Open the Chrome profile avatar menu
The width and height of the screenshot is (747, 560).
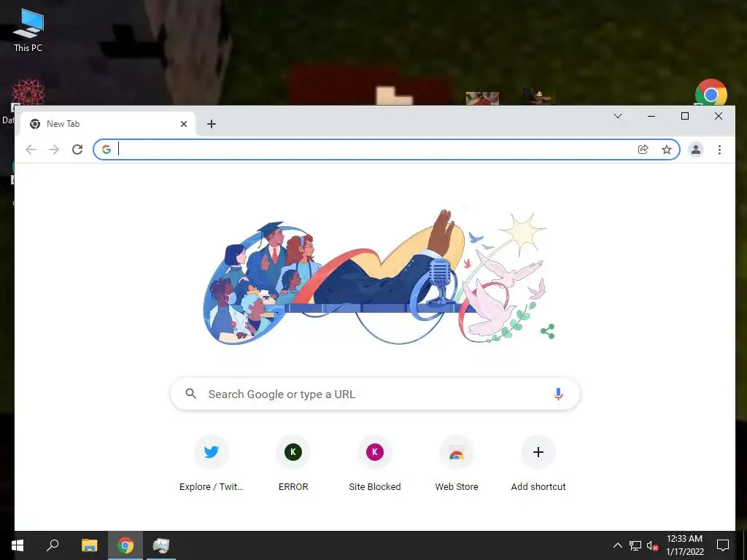coord(695,149)
